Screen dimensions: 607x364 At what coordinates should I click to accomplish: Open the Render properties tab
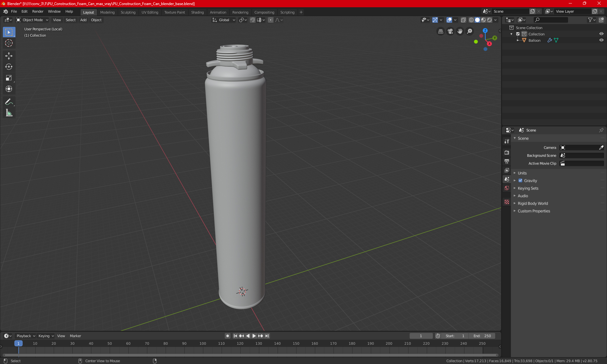pyautogui.click(x=507, y=152)
